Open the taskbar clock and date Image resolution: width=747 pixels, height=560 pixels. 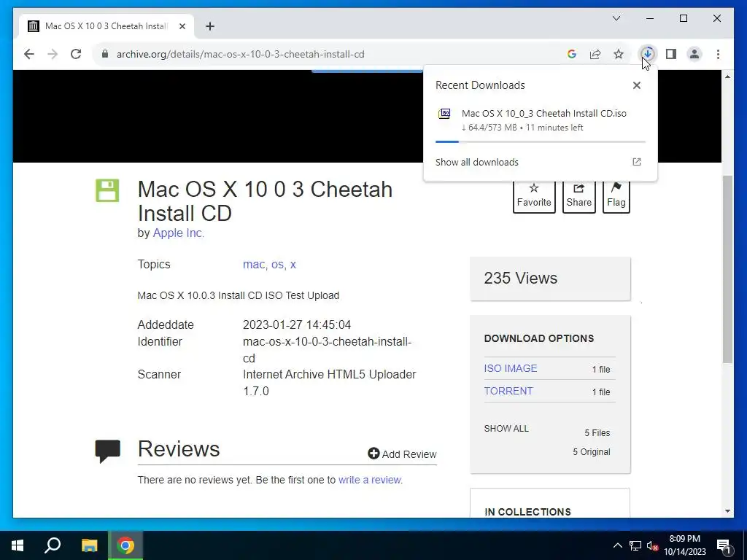[684, 545]
